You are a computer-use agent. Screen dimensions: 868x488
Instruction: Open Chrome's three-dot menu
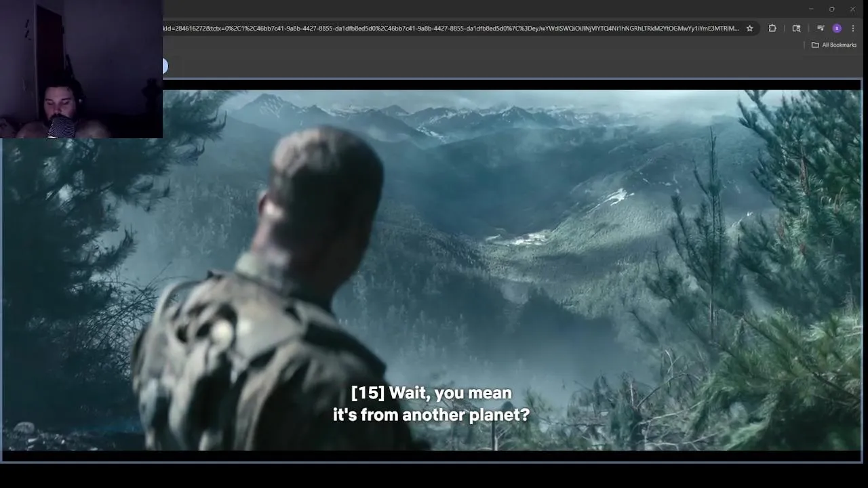(853, 28)
